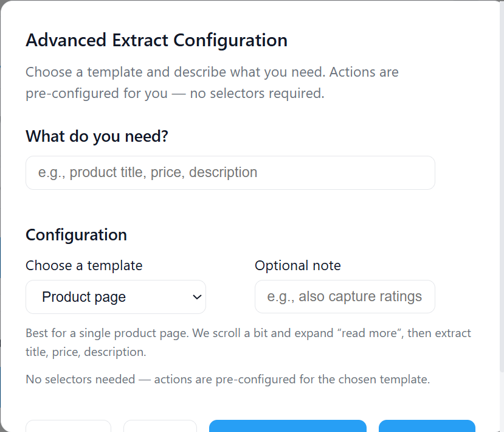Click the modal's vertical scrollbar
The width and height of the screenshot is (504, 432).
[x=502, y=187]
